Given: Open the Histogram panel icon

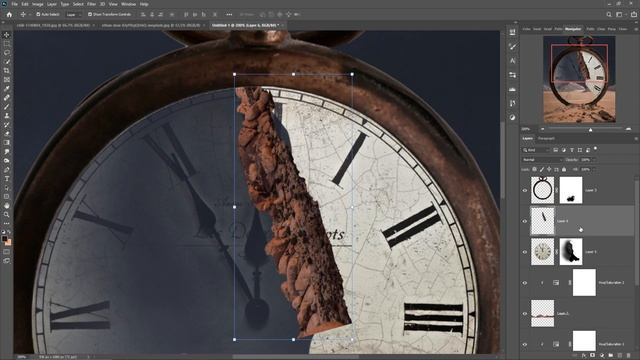Looking at the screenshot, I should [513, 89].
